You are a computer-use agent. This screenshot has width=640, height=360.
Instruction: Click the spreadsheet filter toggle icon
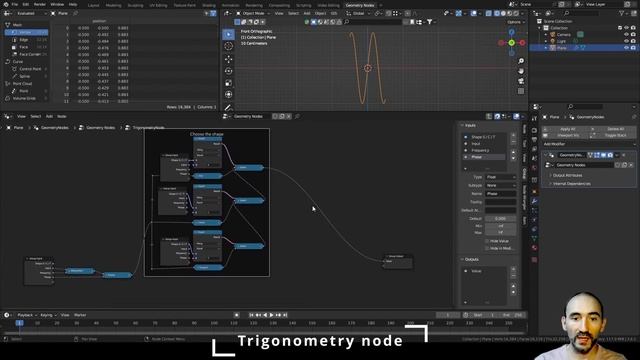pos(213,13)
